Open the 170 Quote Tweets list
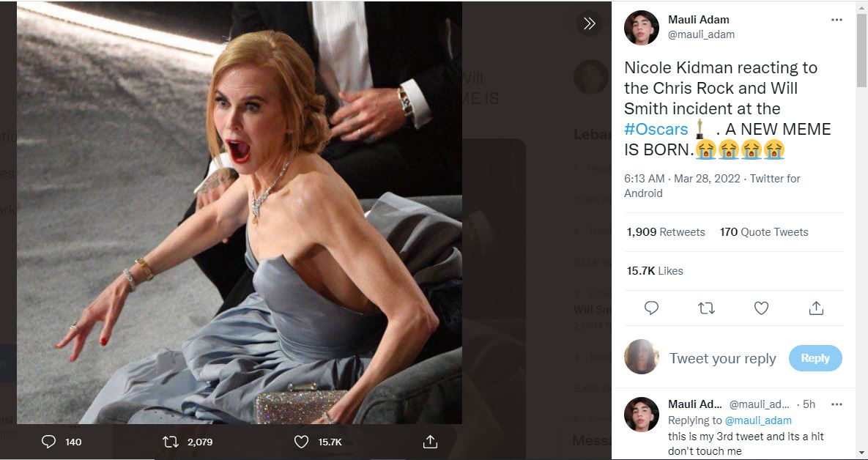The image size is (868, 460). click(764, 232)
